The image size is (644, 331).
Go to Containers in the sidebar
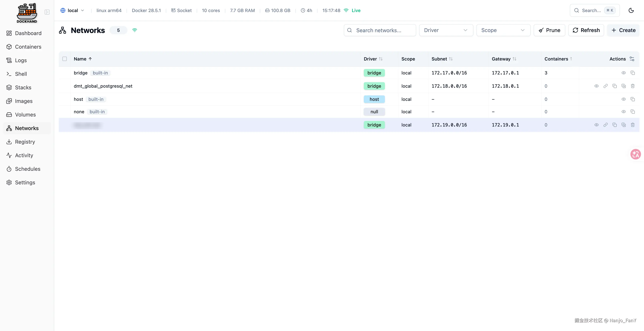point(28,47)
